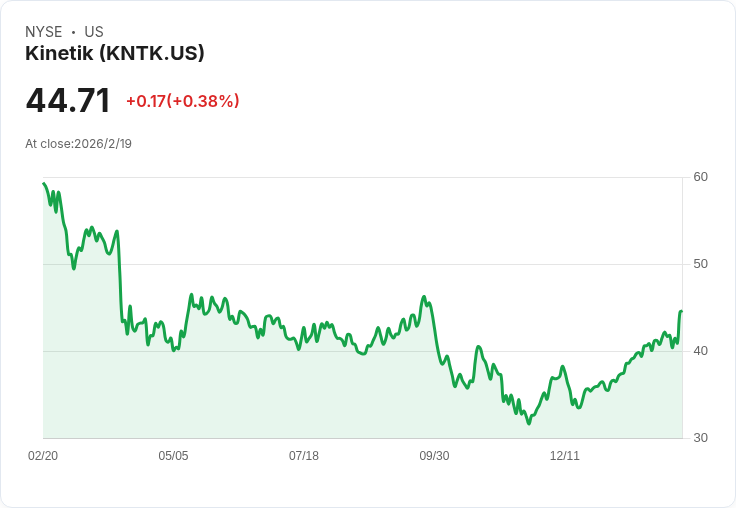Click the chart's starting peak near 60

pyautogui.click(x=44, y=183)
